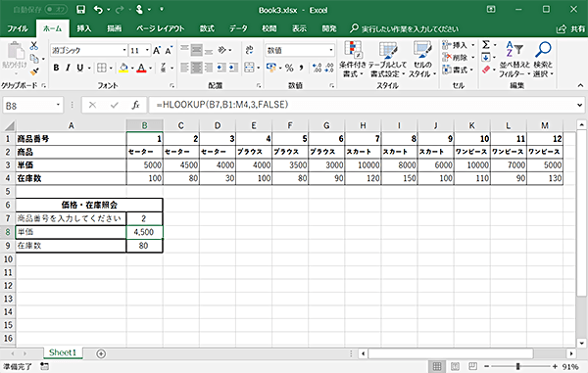
Task: Toggle middle vertical alignment
Action: [x=197, y=50]
